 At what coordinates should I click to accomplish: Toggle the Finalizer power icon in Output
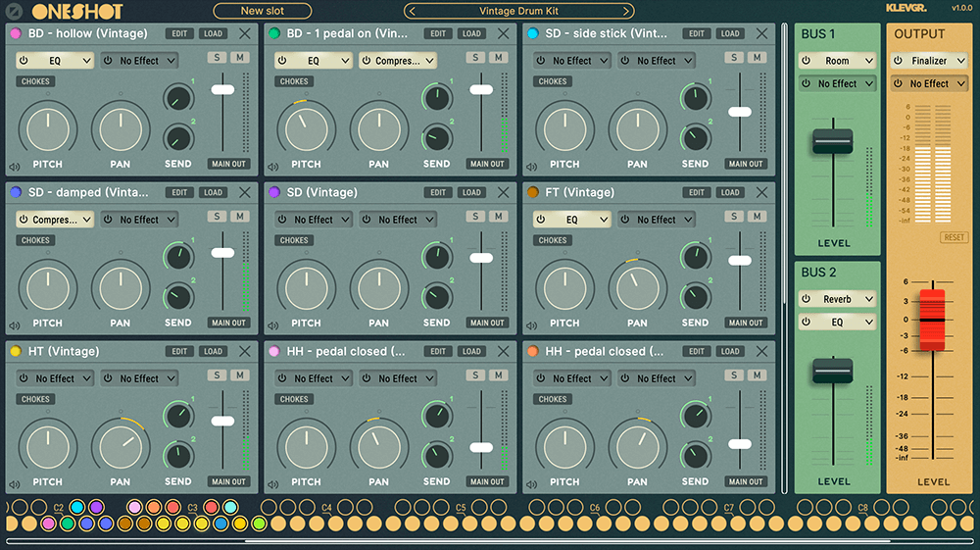pyautogui.click(x=899, y=61)
